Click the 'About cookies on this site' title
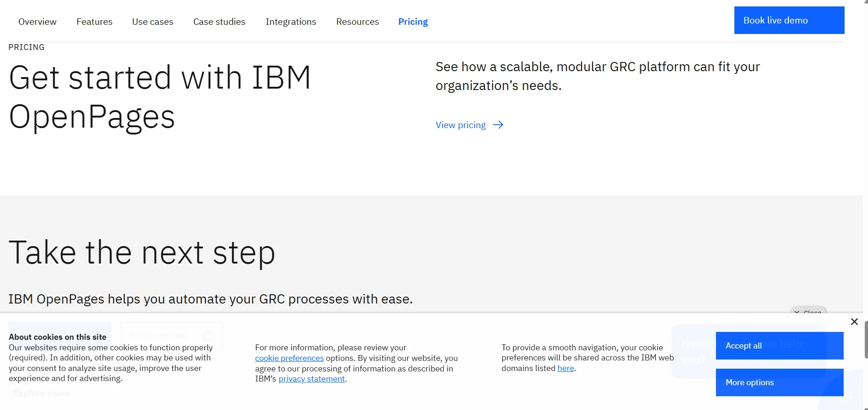Screen dimensions: 868x410 [x=57, y=337]
